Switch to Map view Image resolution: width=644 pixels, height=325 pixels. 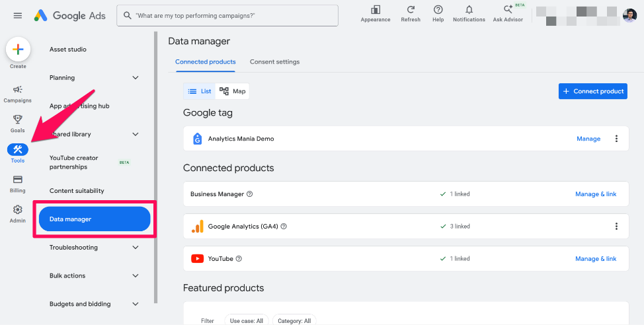pyautogui.click(x=232, y=91)
